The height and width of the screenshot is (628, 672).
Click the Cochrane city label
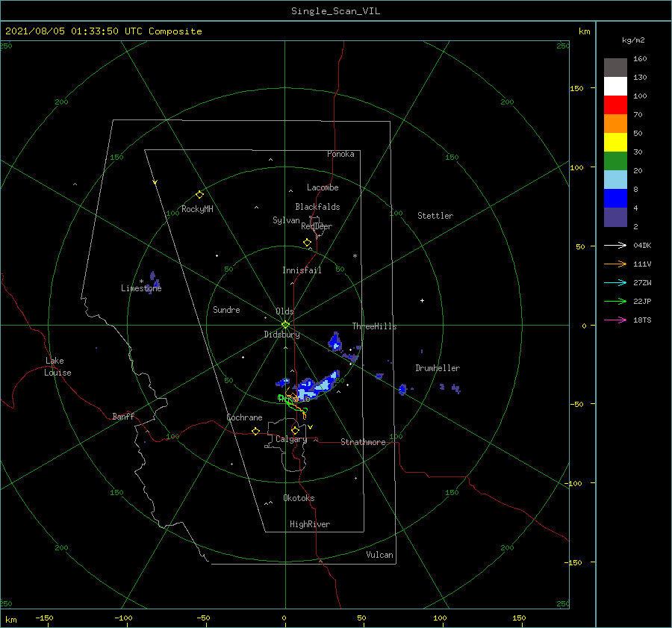244,417
